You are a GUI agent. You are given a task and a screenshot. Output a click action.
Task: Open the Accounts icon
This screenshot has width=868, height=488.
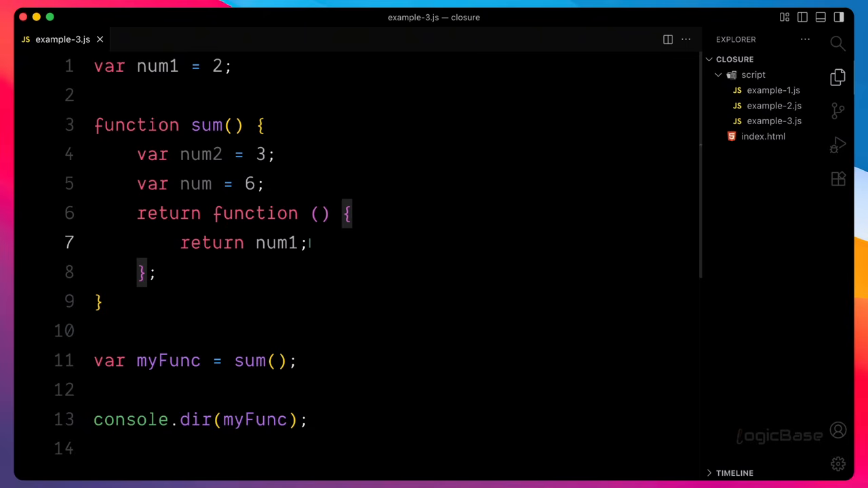coord(838,430)
